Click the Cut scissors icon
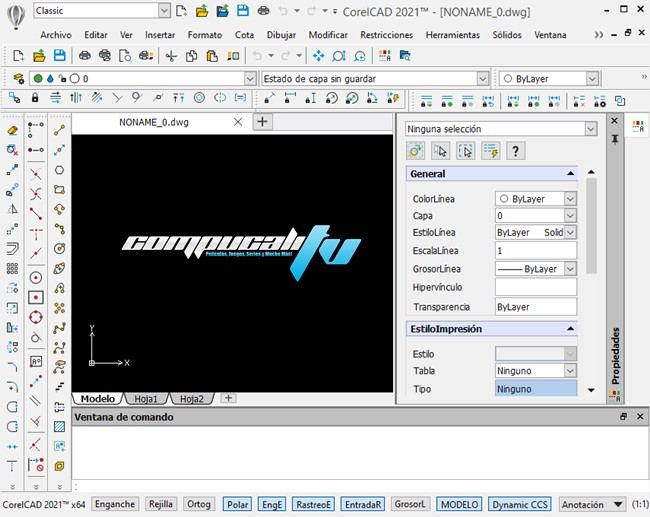The width and height of the screenshot is (650, 517). click(171, 56)
